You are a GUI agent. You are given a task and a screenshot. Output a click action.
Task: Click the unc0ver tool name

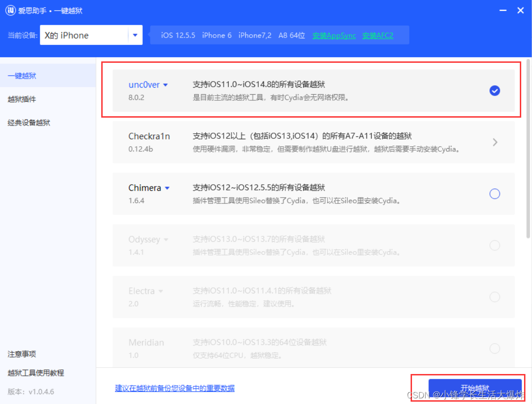tap(144, 85)
